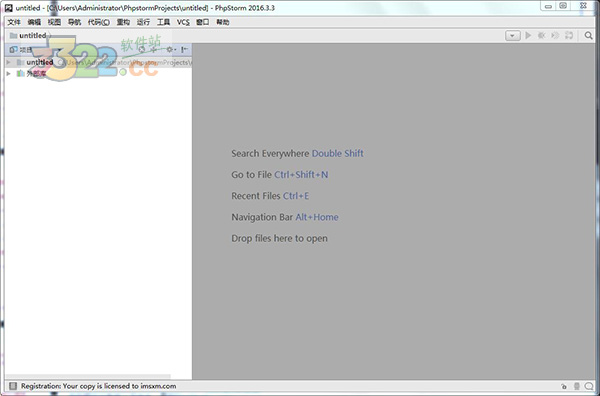Click the event log bubble icon in status bar
Image resolution: width=600 pixels, height=396 pixels.
[589, 386]
